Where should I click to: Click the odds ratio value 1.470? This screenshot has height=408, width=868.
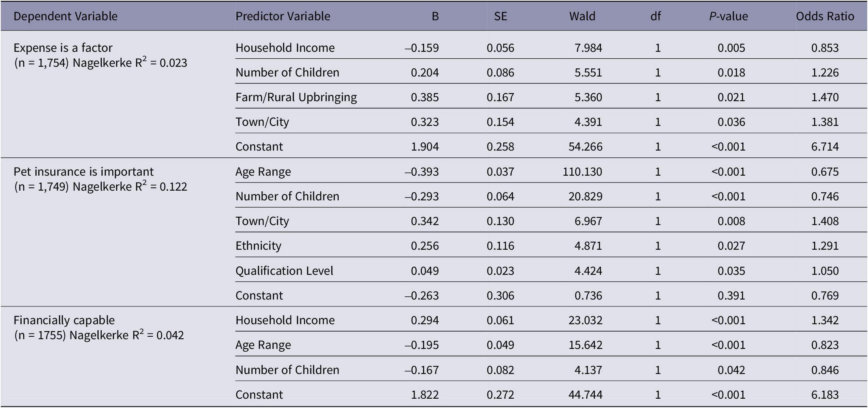coord(825,97)
